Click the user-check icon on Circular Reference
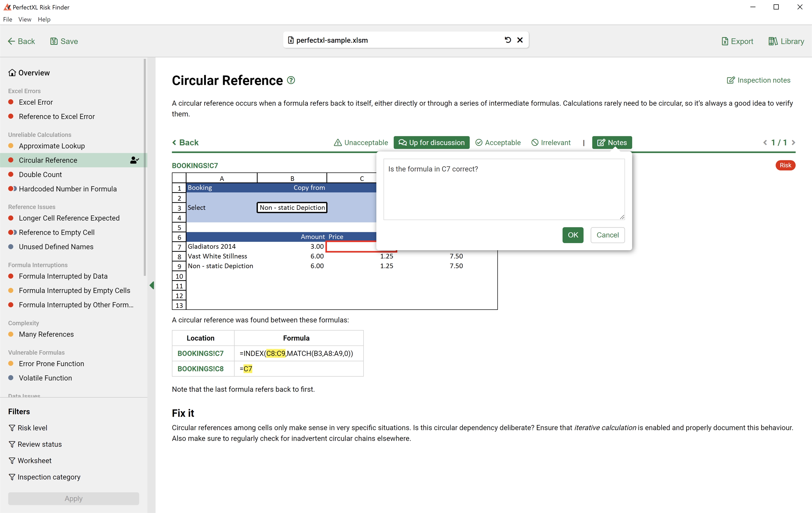The width and height of the screenshot is (812, 513). 135,160
